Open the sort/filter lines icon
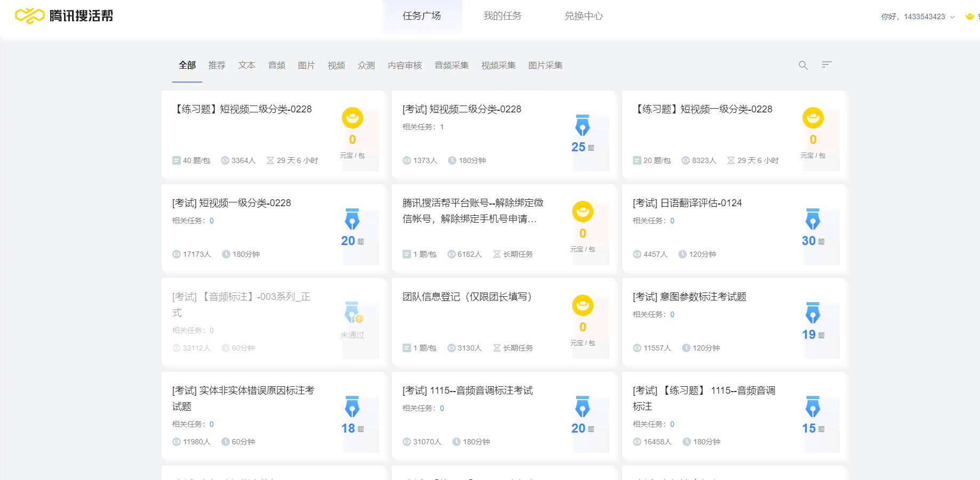 (x=826, y=65)
